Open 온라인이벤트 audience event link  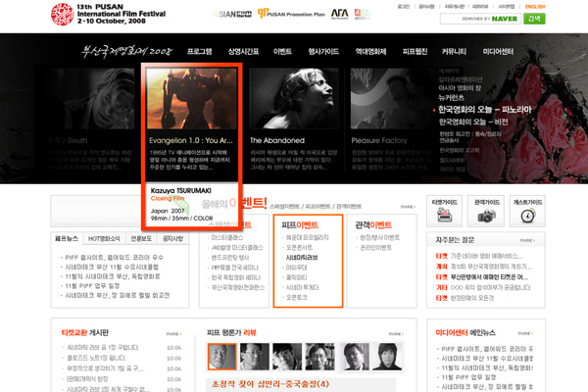tap(375, 248)
